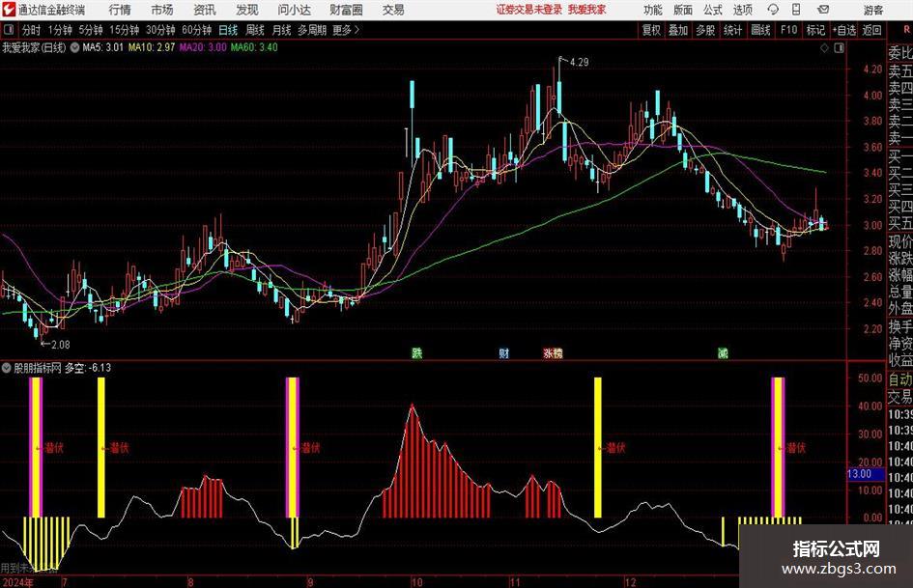Click the 多股 multi-stock button
The height and width of the screenshot is (588, 913).
[705, 30]
